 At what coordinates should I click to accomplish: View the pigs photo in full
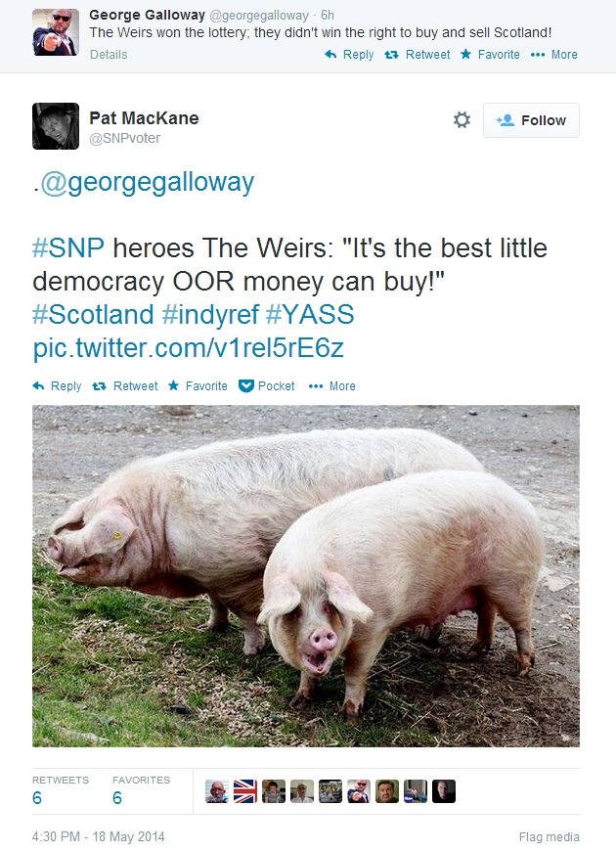tap(306, 576)
